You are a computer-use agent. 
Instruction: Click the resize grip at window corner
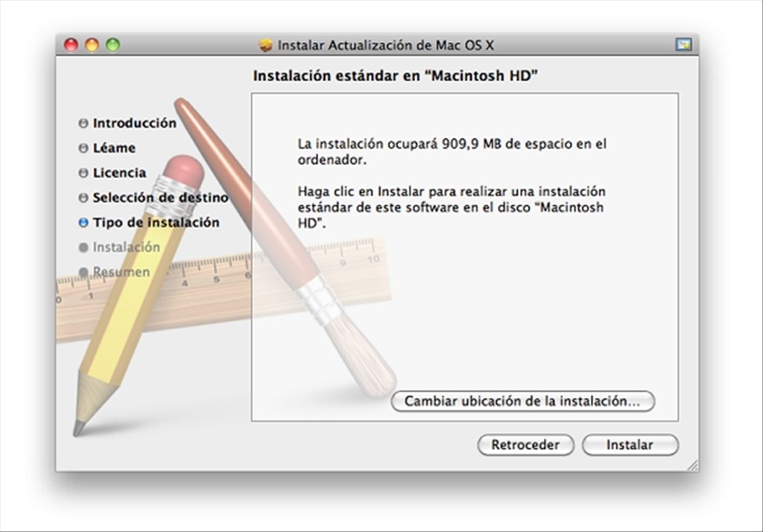click(x=692, y=466)
